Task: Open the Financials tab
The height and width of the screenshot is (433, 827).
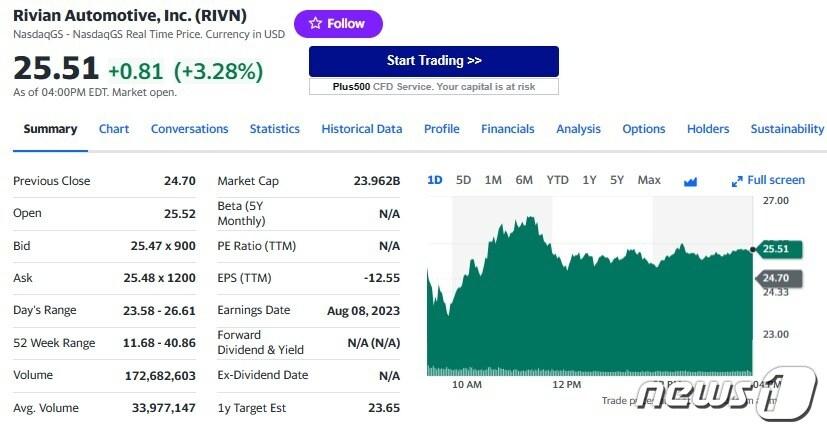Action: (507, 129)
